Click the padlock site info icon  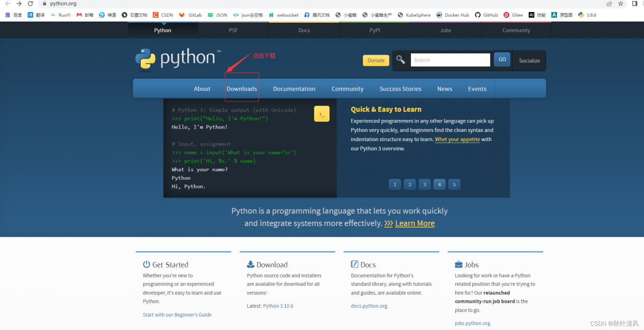(44, 4)
